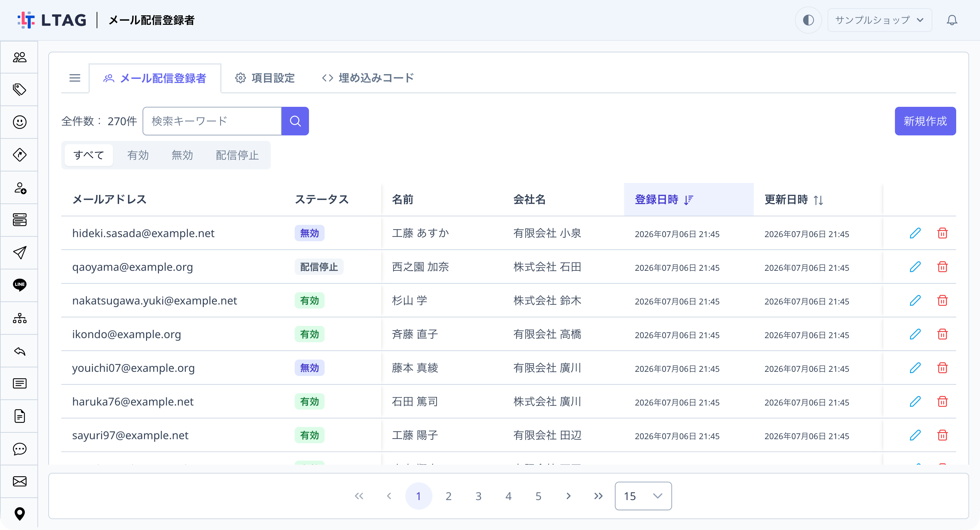Click the 新規作成 button

click(925, 121)
